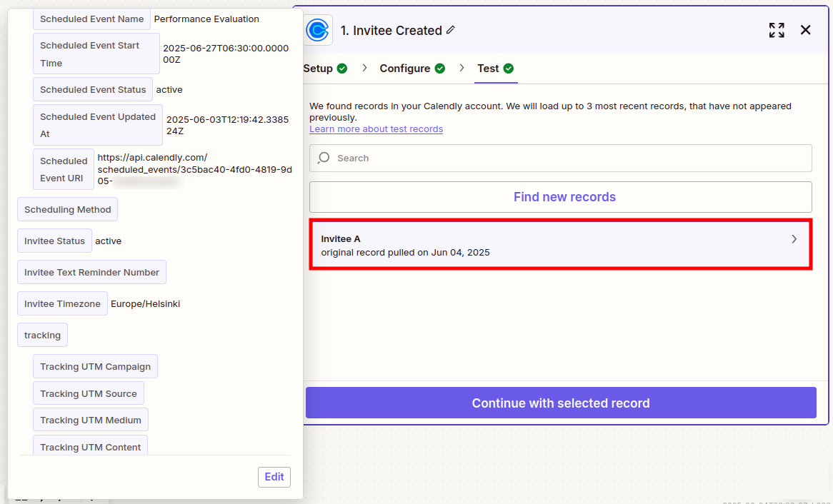Select the Invitee A record
Image resolution: width=833 pixels, height=504 pixels.
coord(561,246)
